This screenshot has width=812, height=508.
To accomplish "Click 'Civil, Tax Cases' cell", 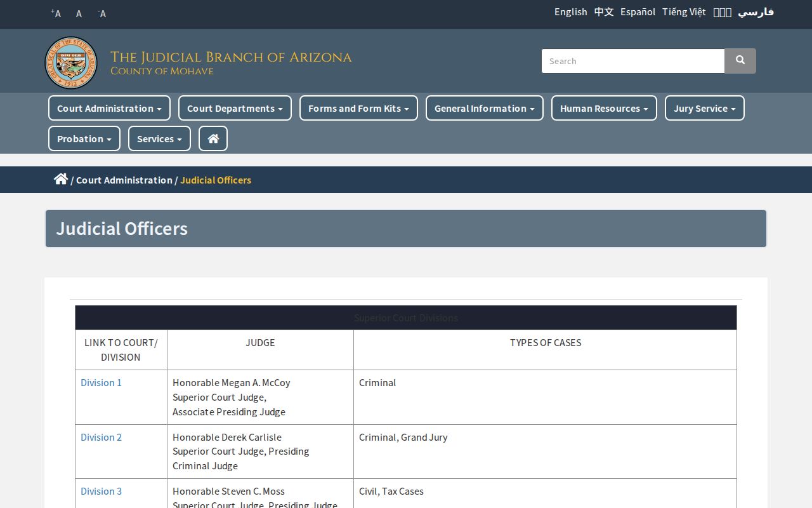I will pyautogui.click(x=545, y=493).
